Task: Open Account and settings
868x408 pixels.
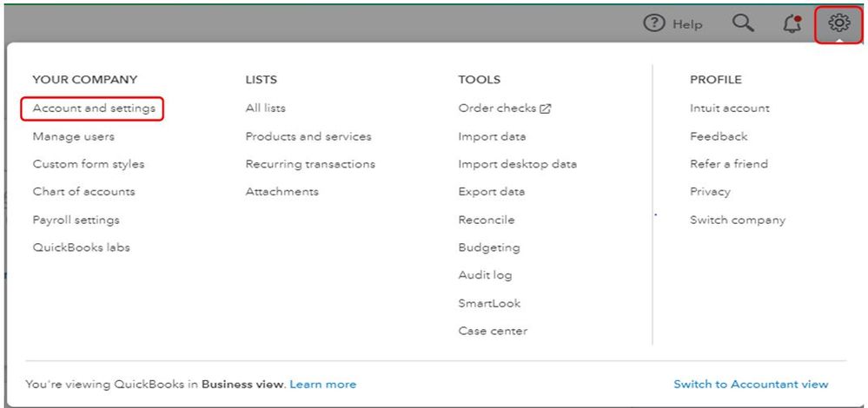Action: pos(94,109)
